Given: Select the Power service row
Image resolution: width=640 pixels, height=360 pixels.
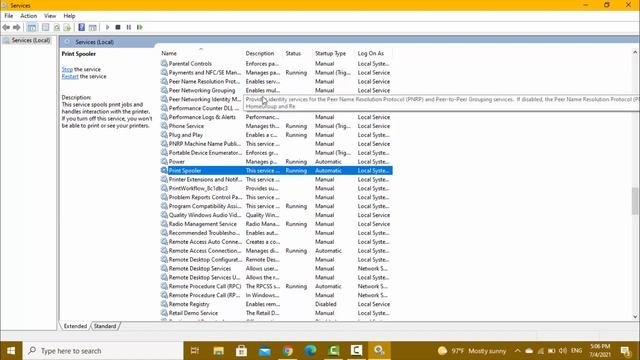Looking at the screenshot, I should pyautogui.click(x=276, y=162).
